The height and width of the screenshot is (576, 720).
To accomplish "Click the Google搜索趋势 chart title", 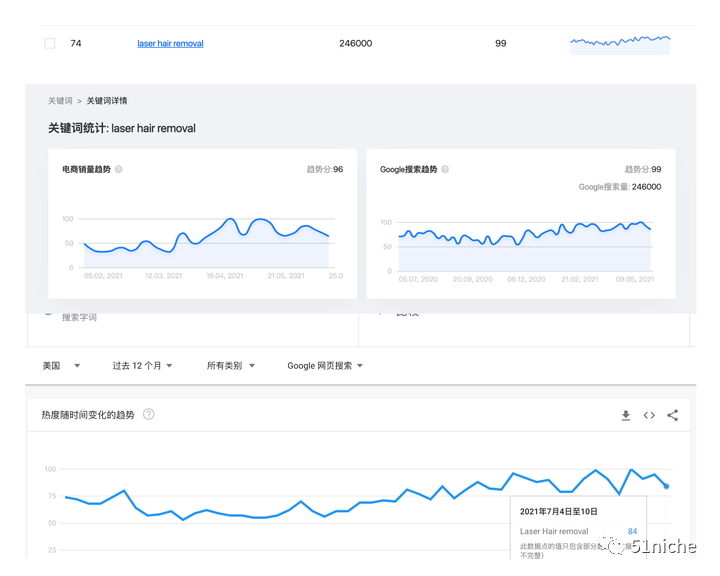I will point(408,169).
